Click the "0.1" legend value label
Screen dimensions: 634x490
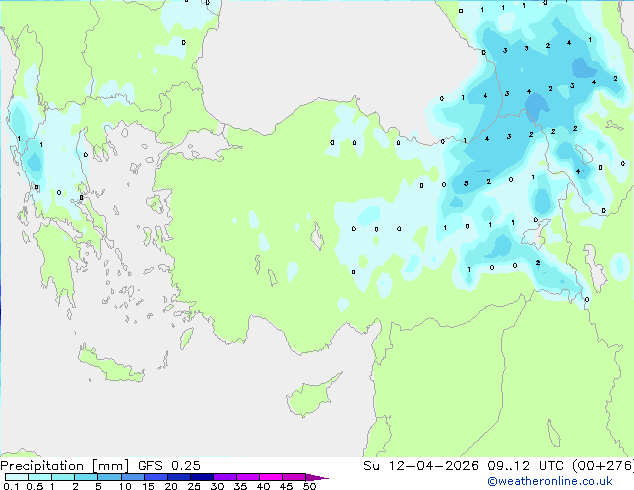11,486
